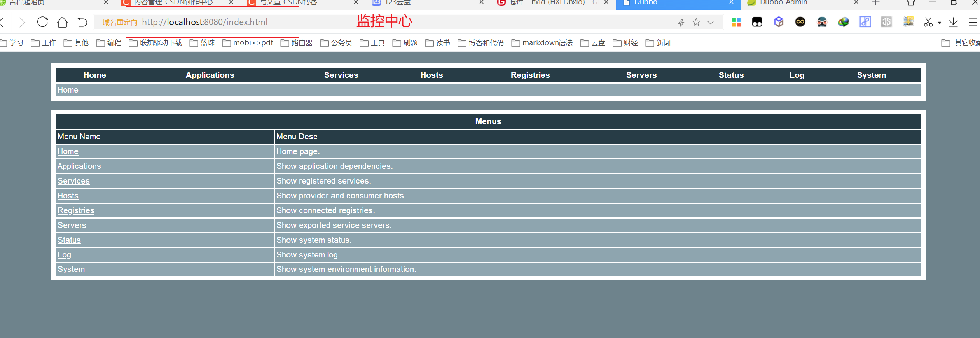The image size is (980, 338).
Task: Go to browser home page icon
Action: click(62, 22)
